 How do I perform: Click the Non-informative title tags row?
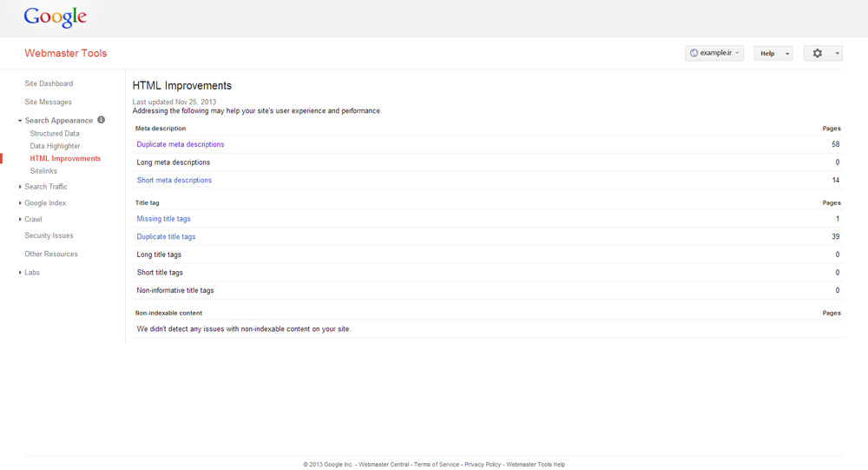point(488,290)
